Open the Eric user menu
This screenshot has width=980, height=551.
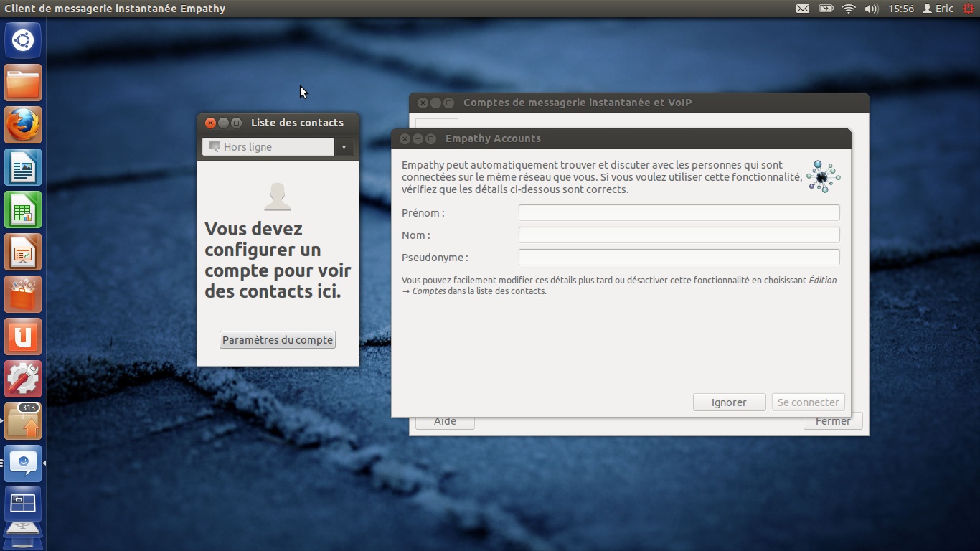[938, 9]
